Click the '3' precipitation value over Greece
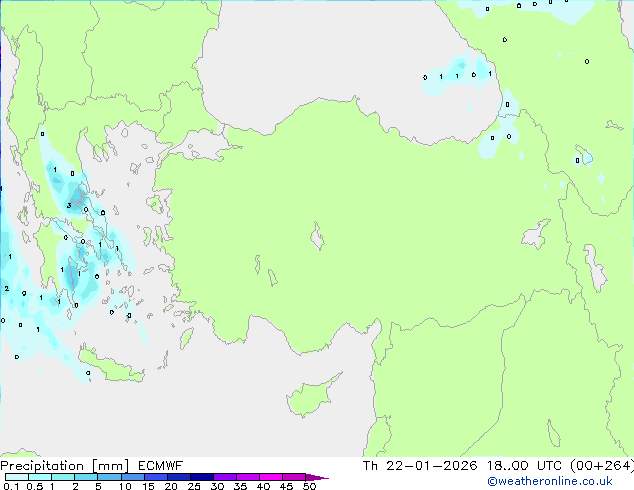 pyautogui.click(x=69, y=205)
